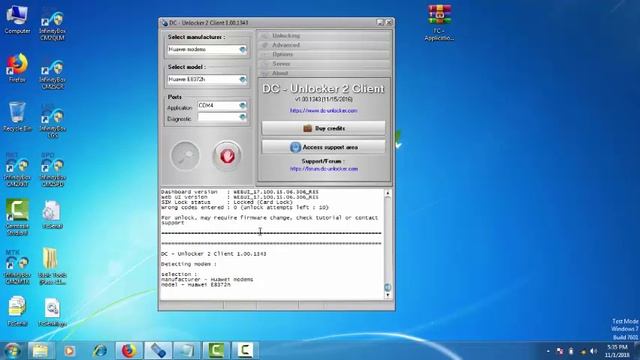Viewport: 640px width, 360px height.
Task: Expand the Application port dropdown
Action: 242,106
